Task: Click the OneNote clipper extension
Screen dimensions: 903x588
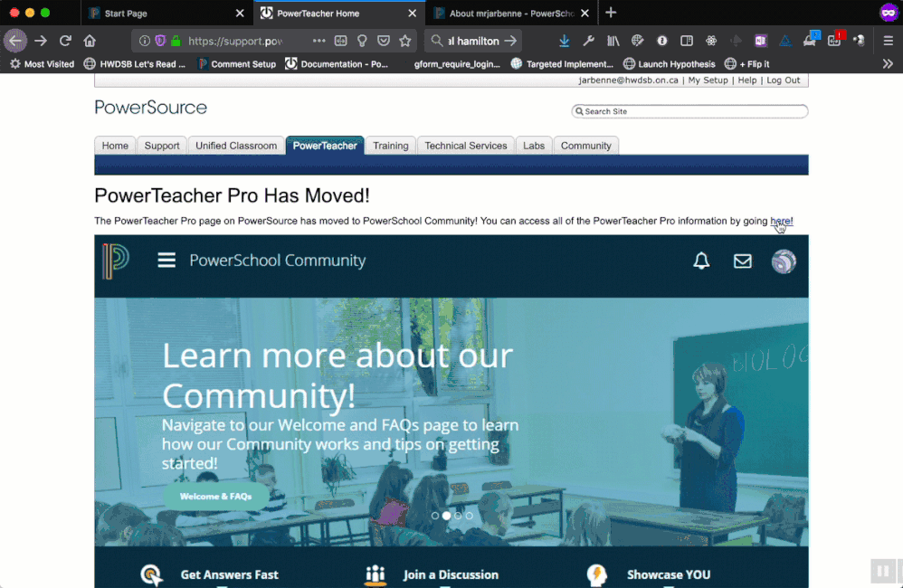Action: pos(761,41)
